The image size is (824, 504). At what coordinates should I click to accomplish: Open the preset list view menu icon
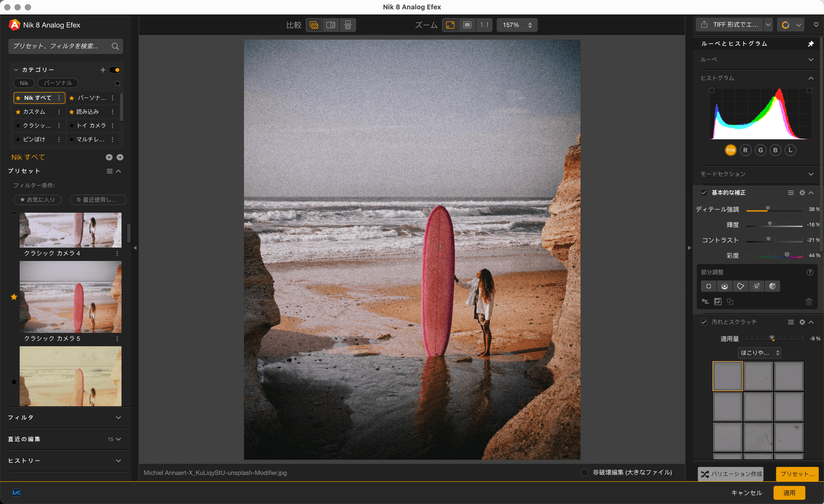pos(109,171)
